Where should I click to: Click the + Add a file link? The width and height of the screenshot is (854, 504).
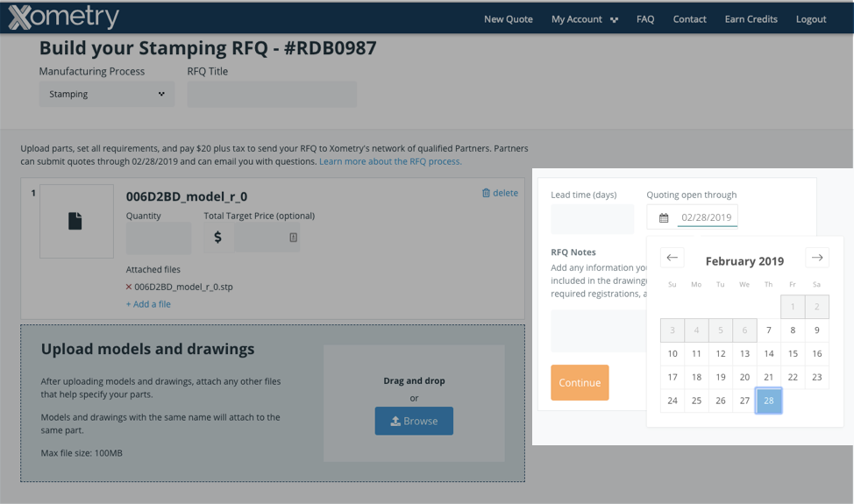point(149,304)
